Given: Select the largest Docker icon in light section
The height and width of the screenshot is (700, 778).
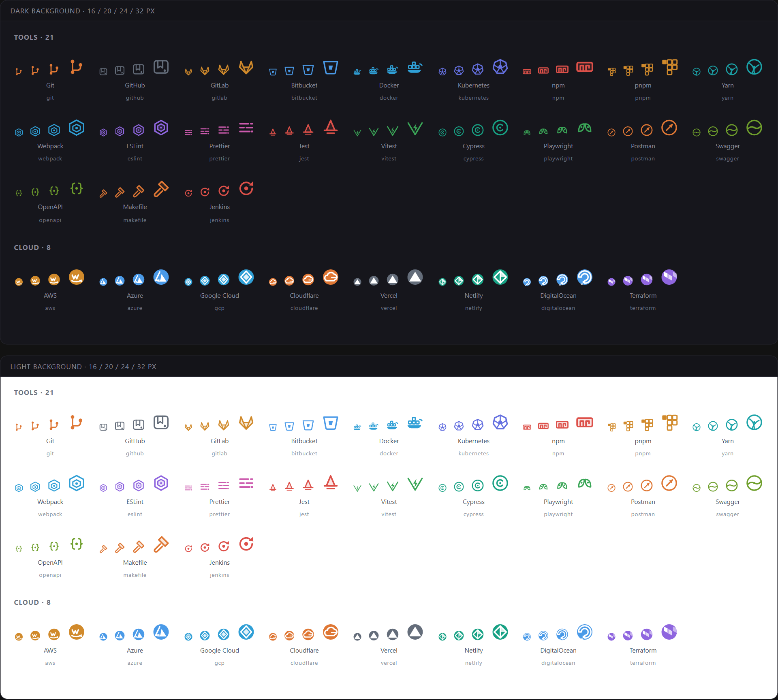Looking at the screenshot, I should (x=415, y=422).
